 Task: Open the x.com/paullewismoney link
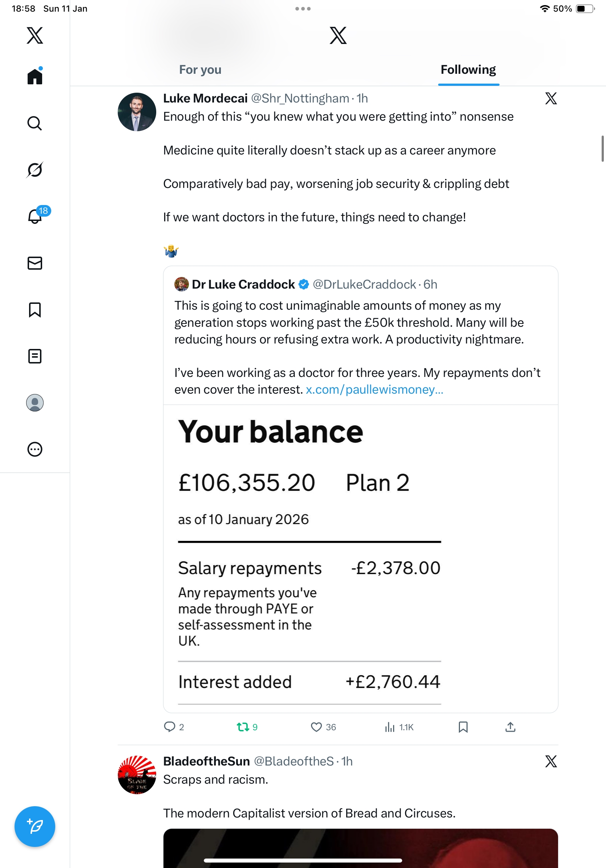[x=375, y=389]
